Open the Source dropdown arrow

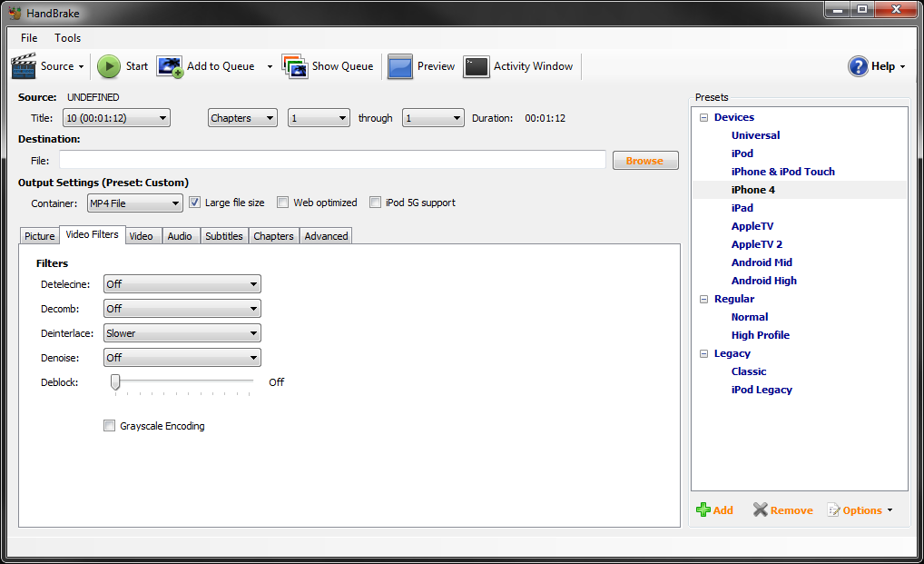pos(82,66)
